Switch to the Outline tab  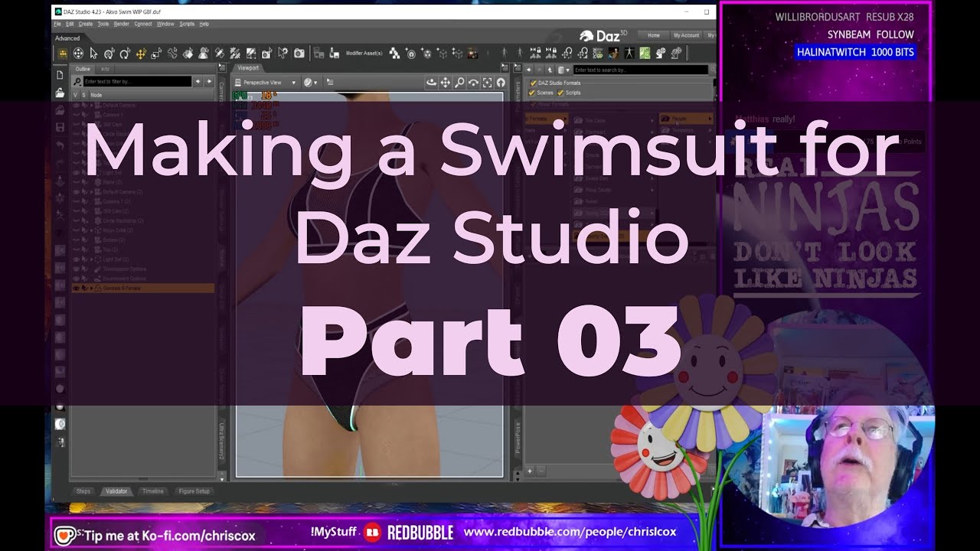coord(83,69)
